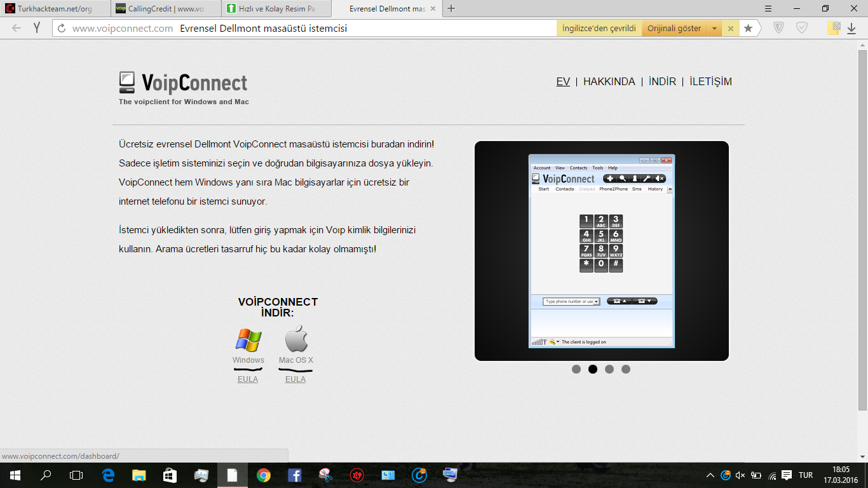Open the browser downloads arrow icon
The height and width of the screenshot is (488, 868).
coord(852,29)
